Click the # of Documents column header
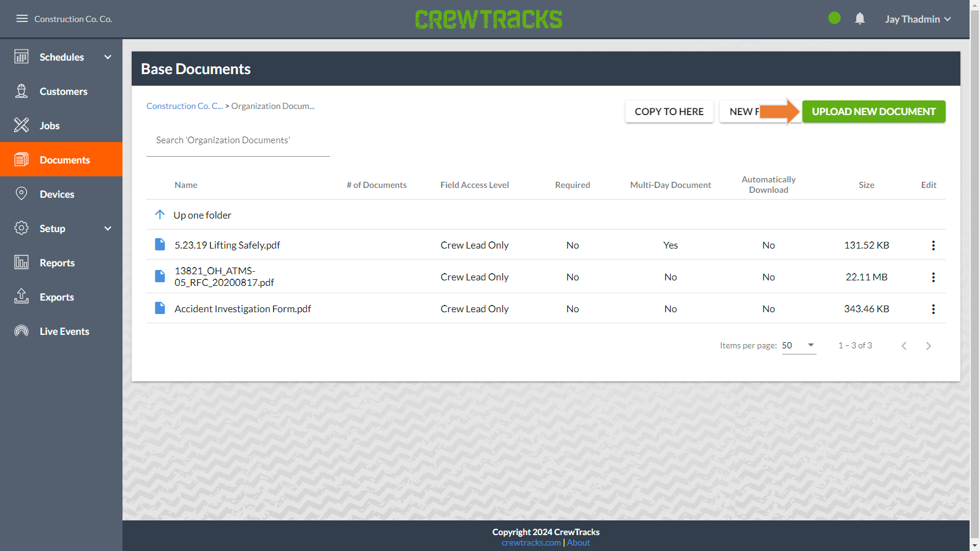 pos(377,185)
